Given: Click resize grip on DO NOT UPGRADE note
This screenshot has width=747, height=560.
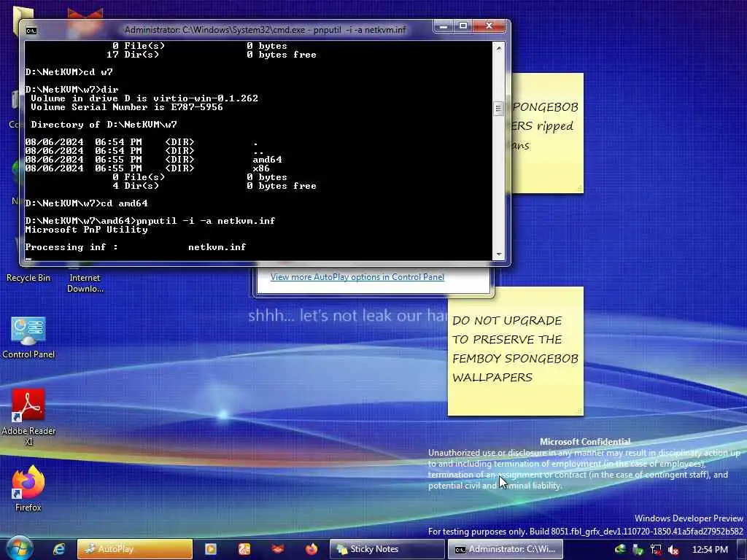Looking at the screenshot, I should click(x=580, y=411).
